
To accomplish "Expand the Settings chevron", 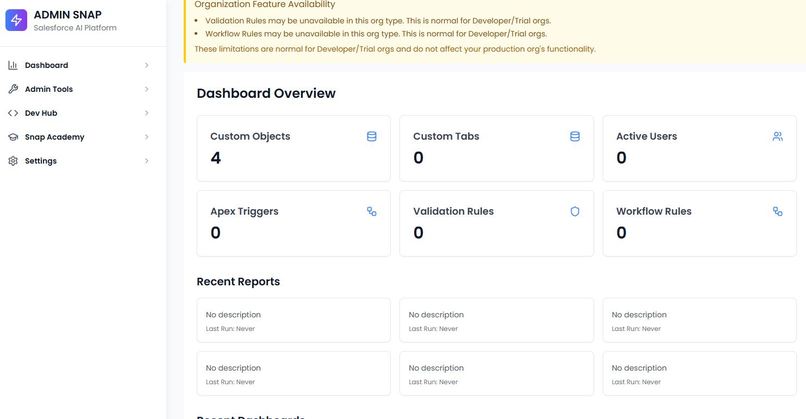I will [146, 161].
